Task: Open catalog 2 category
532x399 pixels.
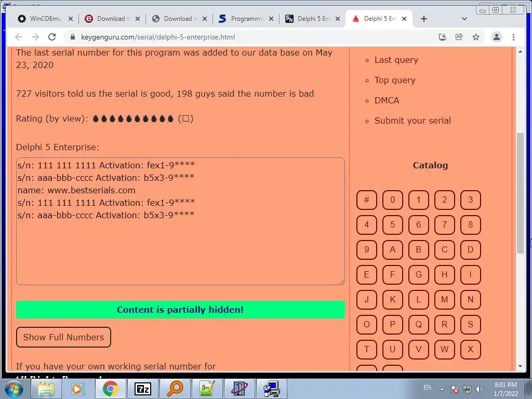Action: point(445,200)
